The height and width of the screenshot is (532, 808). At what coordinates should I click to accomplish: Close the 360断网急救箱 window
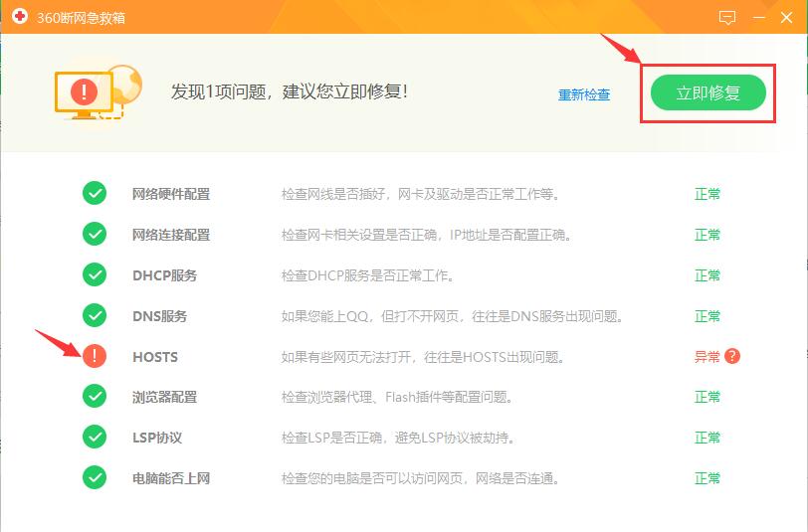pos(786,17)
